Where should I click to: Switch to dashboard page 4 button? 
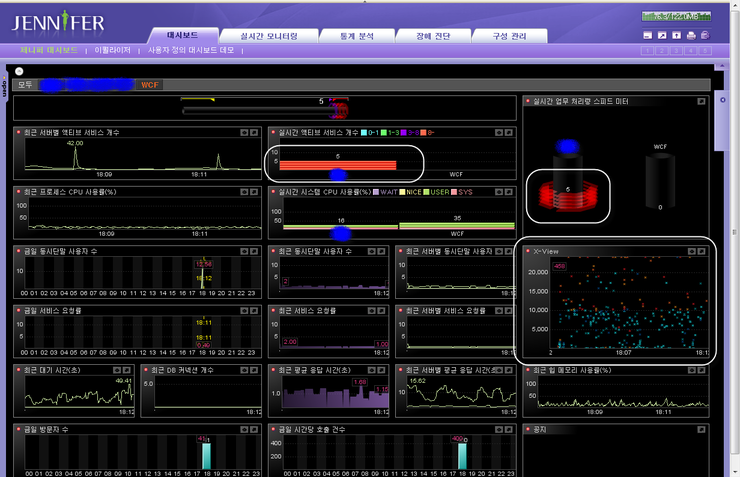[690, 50]
